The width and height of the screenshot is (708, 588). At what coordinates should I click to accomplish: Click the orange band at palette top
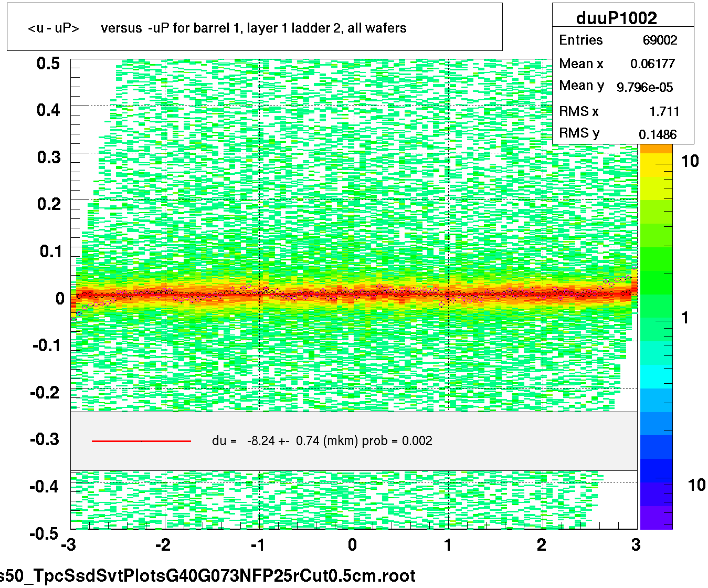[x=656, y=149]
